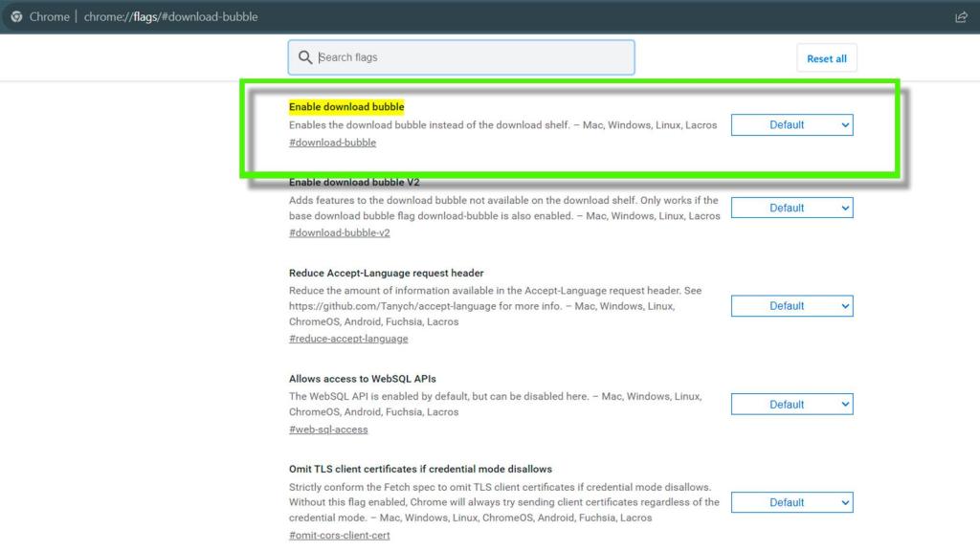The image size is (980, 551).
Task: Open the Enable download bubble V2 dropdown
Action: point(791,208)
